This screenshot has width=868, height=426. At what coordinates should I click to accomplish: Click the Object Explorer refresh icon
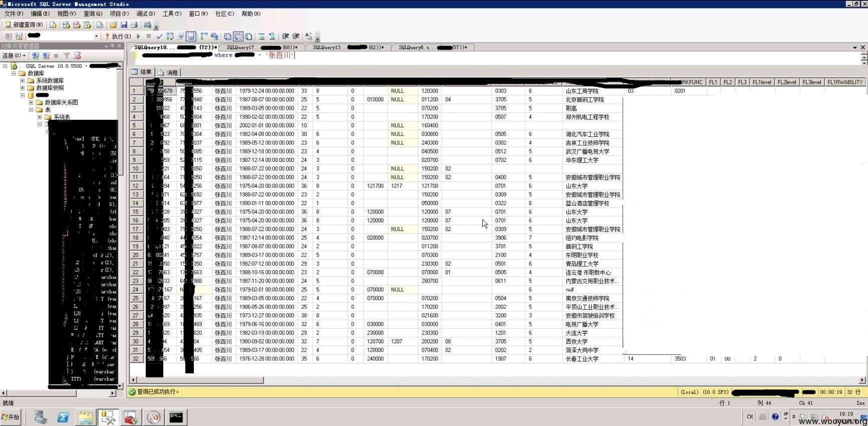coord(77,55)
